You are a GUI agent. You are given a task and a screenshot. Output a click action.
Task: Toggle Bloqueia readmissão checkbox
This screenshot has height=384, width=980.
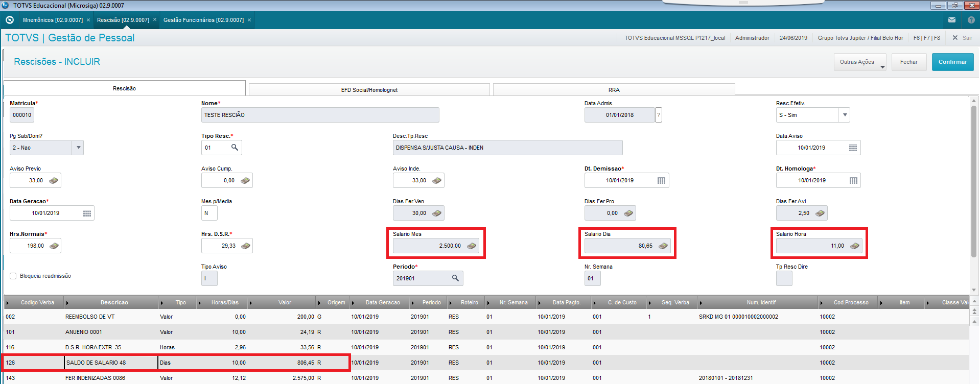pos(13,276)
